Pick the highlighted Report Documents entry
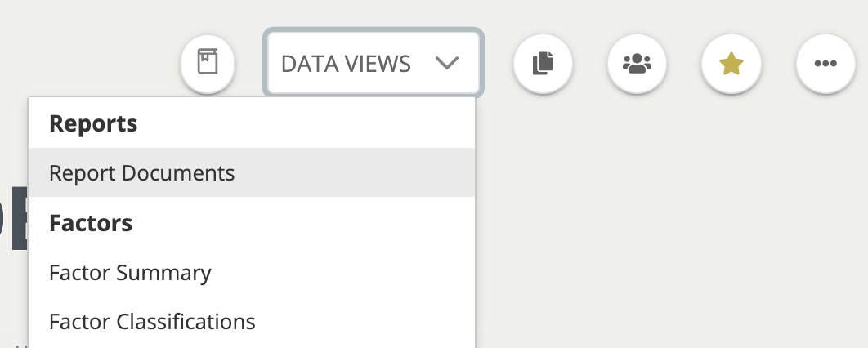This screenshot has height=348, width=868. pos(142,173)
